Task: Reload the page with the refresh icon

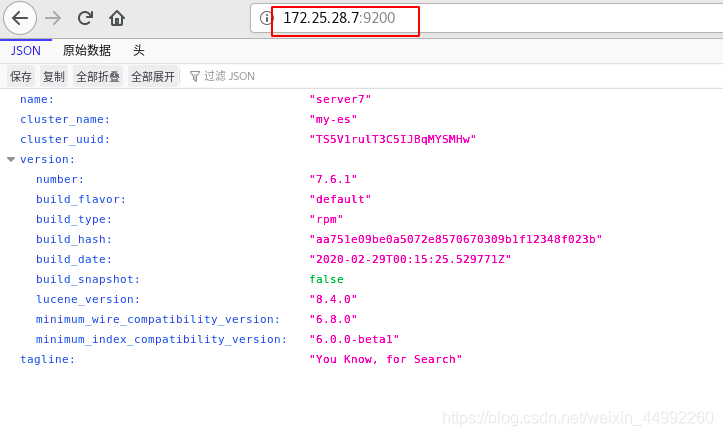Action: point(85,18)
